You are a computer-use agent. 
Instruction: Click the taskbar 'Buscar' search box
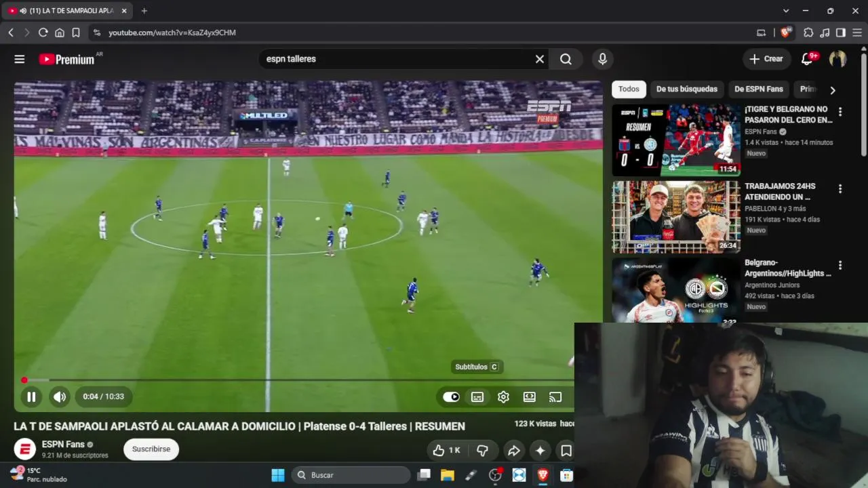350,475
